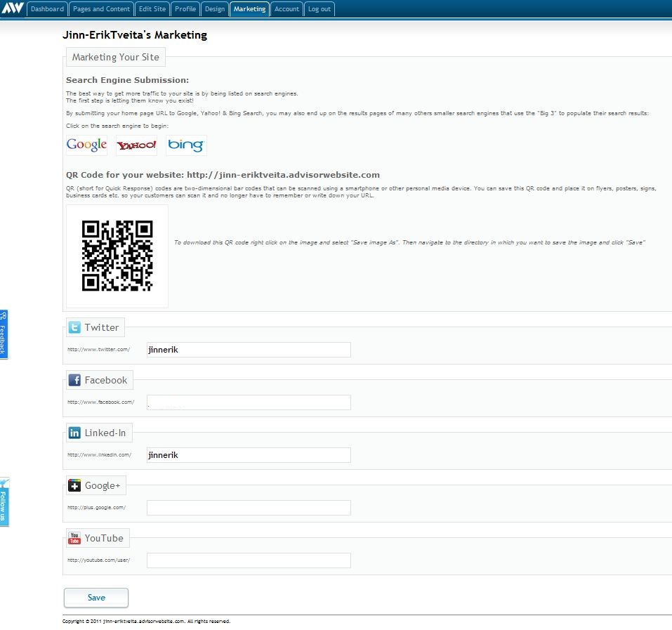672x630 pixels.
Task: Click the http://www.linkedin.com/ prefix text
Action: coord(100,455)
